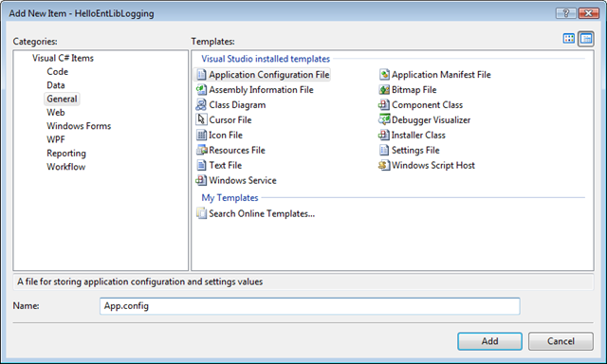
Task: Select the Windows Forms category
Action: coord(79,126)
